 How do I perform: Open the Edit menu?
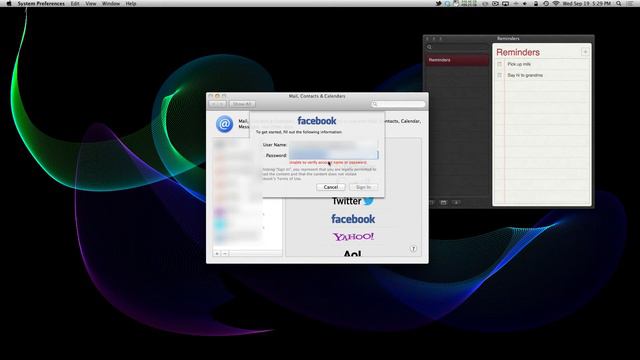[75, 3]
